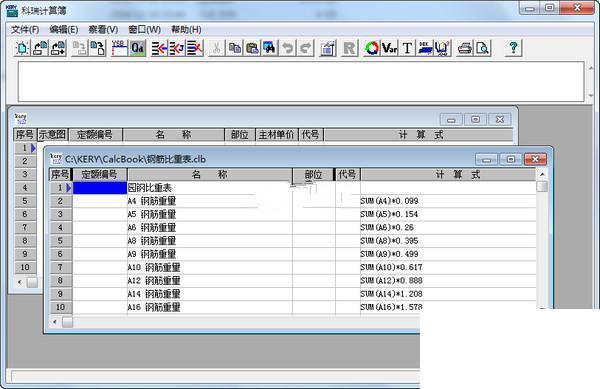The width and height of the screenshot is (600, 389).
Task: Maximize the 钢筋比重表.clb window
Action: [511, 159]
